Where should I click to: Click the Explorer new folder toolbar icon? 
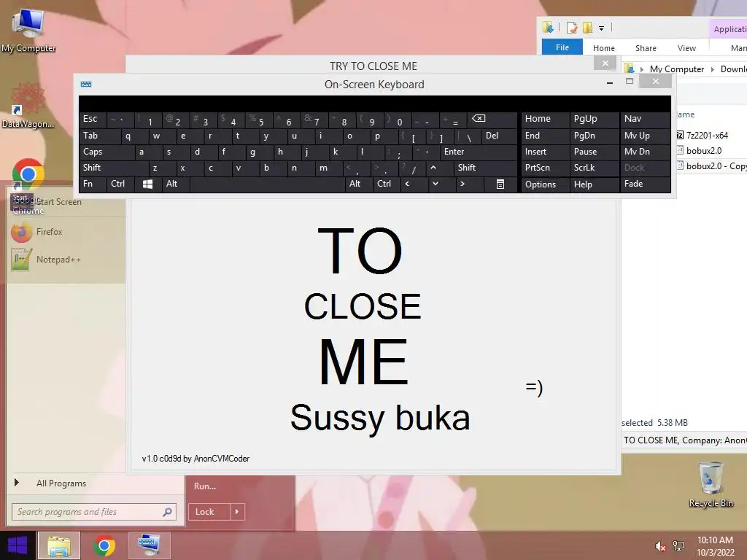[587, 28]
